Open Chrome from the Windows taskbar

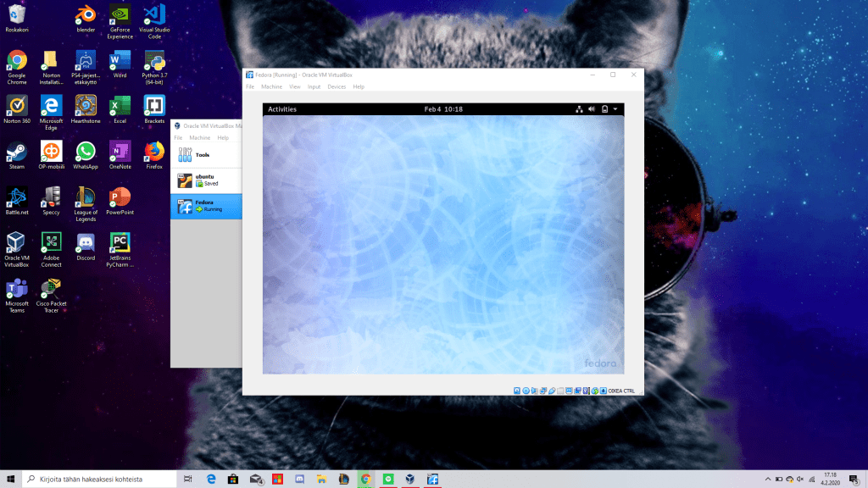(365, 479)
